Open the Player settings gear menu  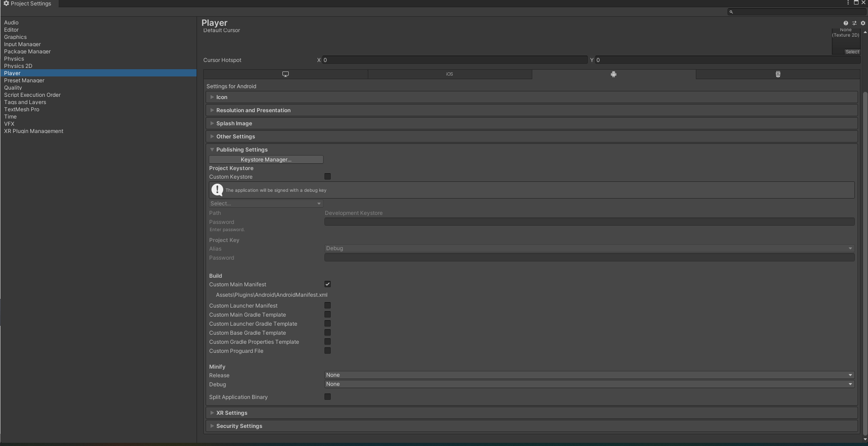863,23
